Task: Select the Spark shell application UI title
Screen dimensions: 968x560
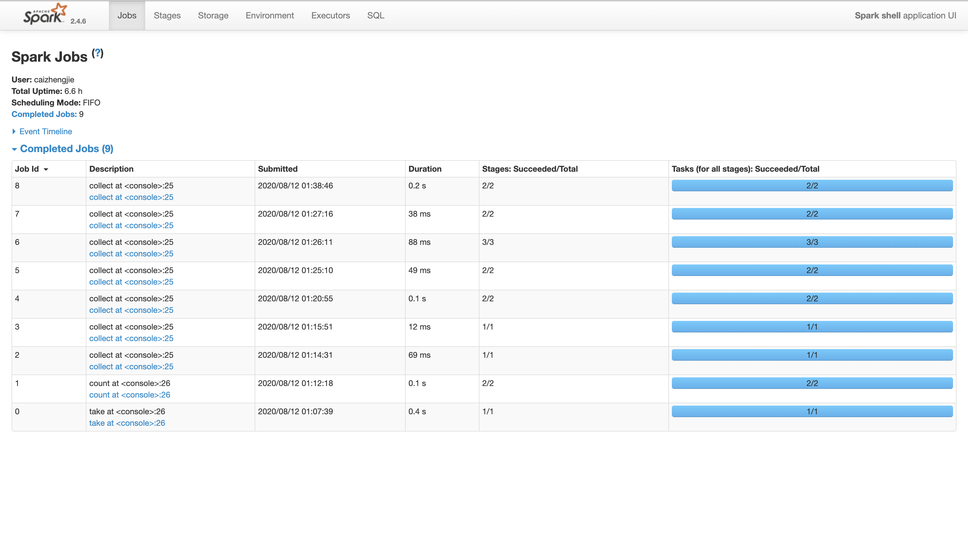Action: pyautogui.click(x=905, y=15)
